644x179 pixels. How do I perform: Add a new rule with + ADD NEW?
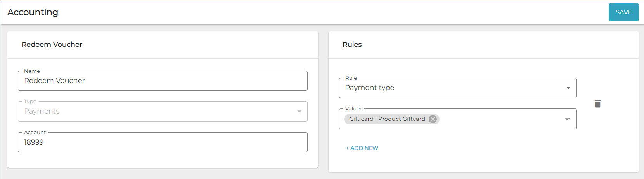[362, 148]
